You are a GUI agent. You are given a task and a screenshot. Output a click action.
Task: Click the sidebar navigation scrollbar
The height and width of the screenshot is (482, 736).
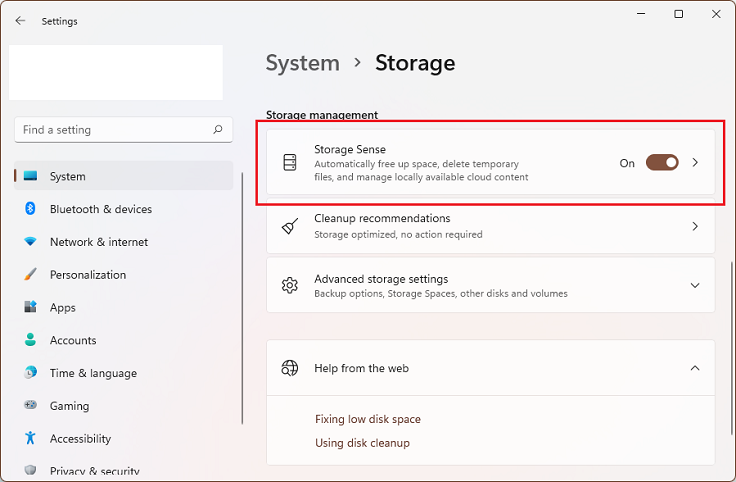click(242, 298)
